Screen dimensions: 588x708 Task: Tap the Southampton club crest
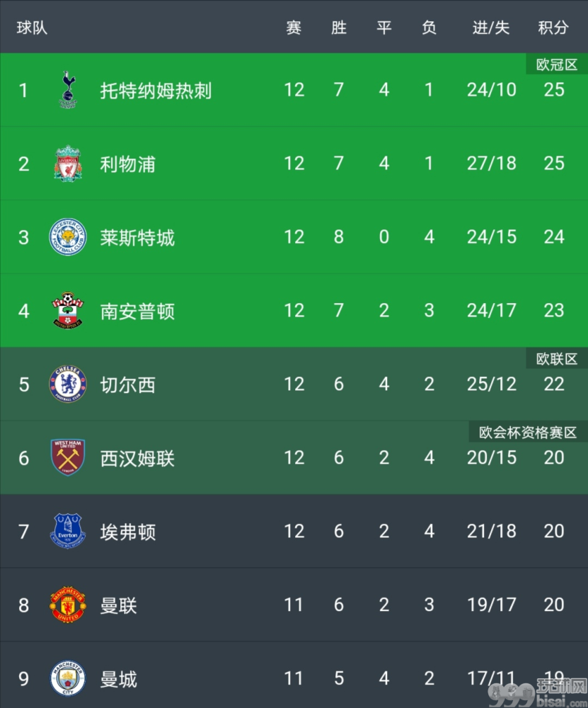tap(68, 311)
